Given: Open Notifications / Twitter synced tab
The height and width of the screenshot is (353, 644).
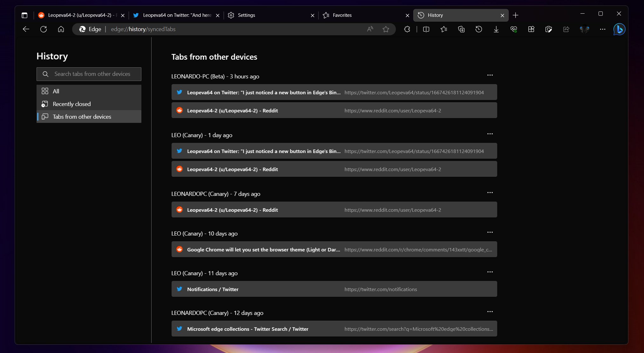Looking at the screenshot, I should click(x=334, y=289).
